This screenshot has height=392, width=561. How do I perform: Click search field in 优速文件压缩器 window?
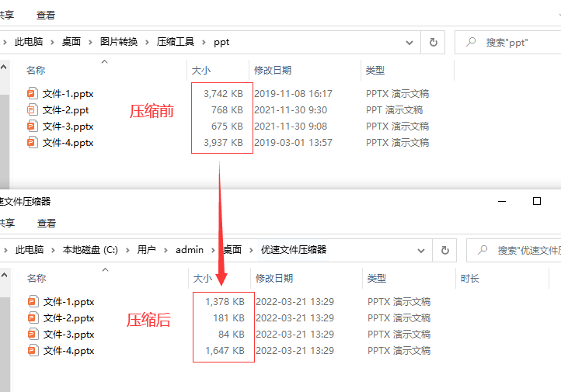point(514,251)
